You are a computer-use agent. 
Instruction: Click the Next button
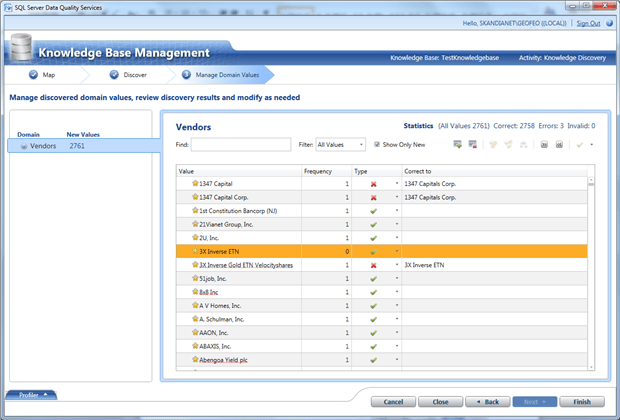(x=535, y=402)
